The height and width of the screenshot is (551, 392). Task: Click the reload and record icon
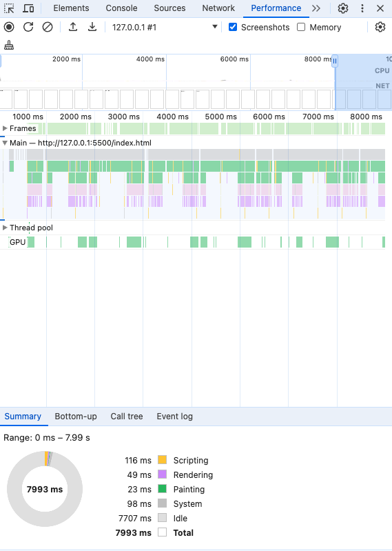[x=28, y=27]
